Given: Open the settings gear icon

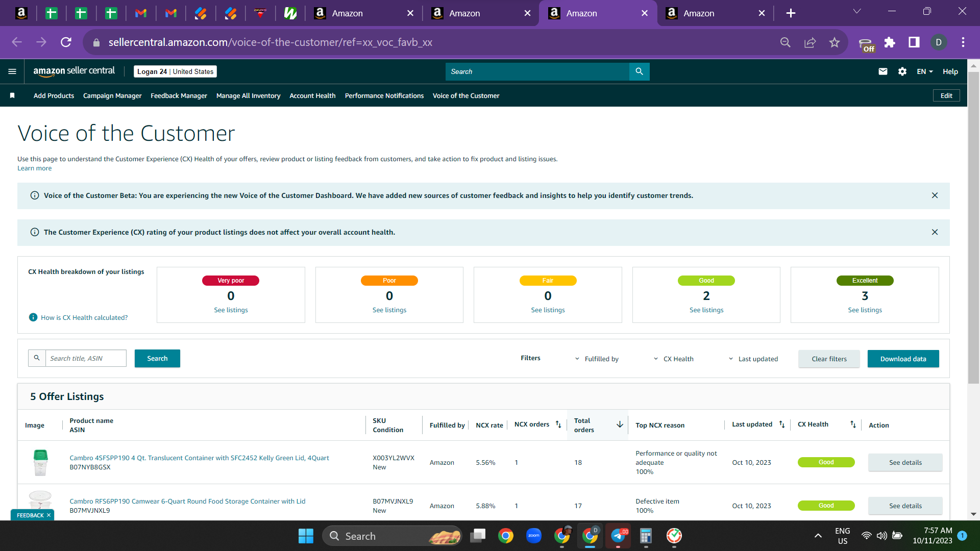Looking at the screenshot, I should click(902, 71).
